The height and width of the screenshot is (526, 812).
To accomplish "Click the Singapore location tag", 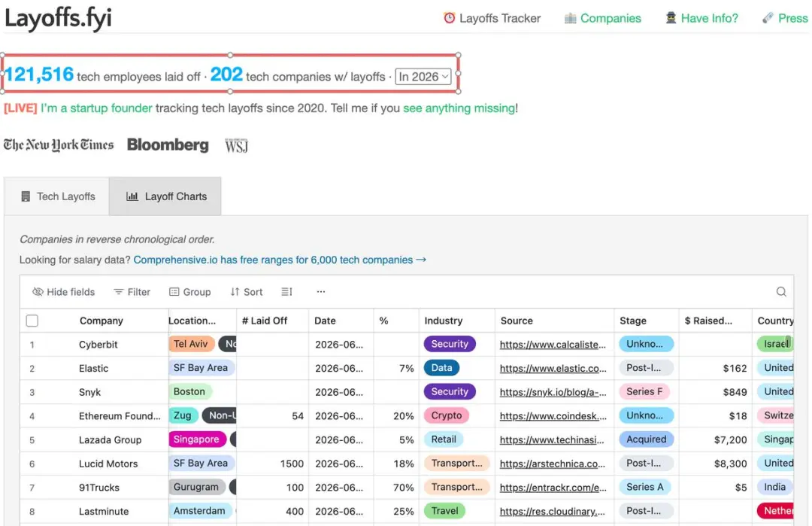I will [196, 439].
